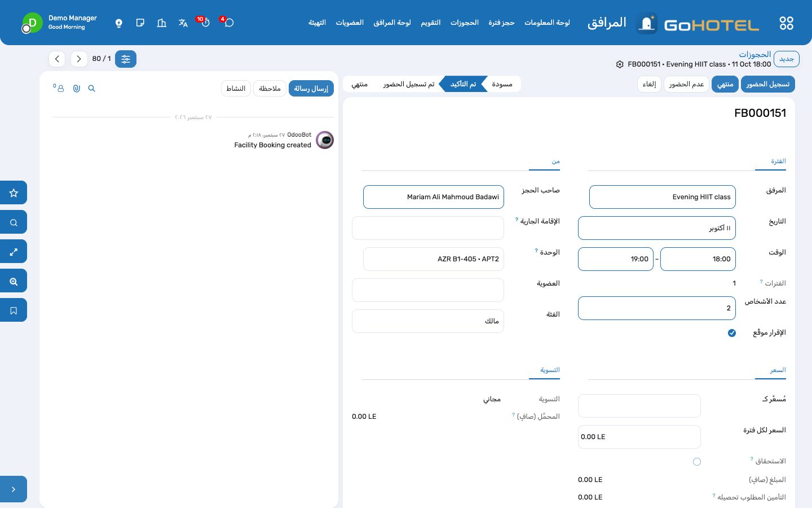Click the bookmark sidebar button
The width and height of the screenshot is (812, 508).
pos(14,310)
